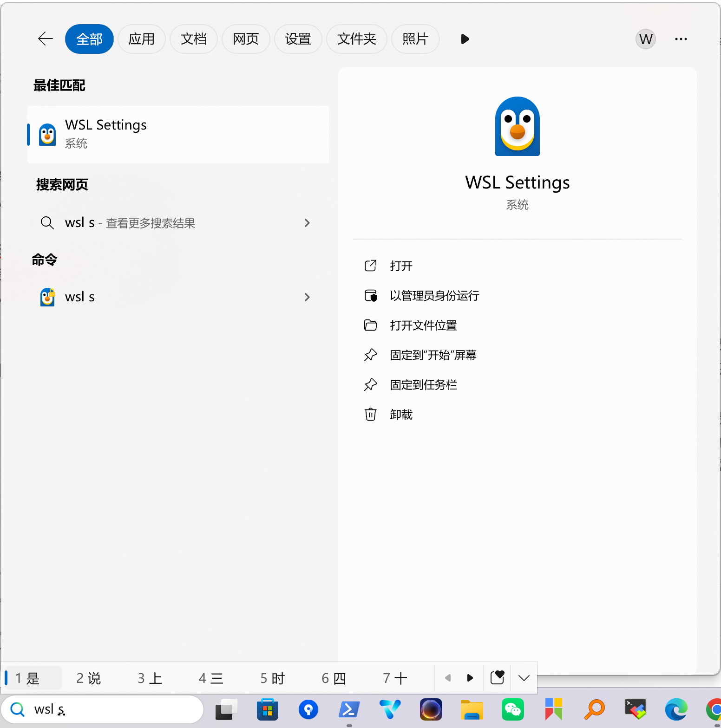Open the colorful bookmark app on taskbar

click(x=554, y=709)
